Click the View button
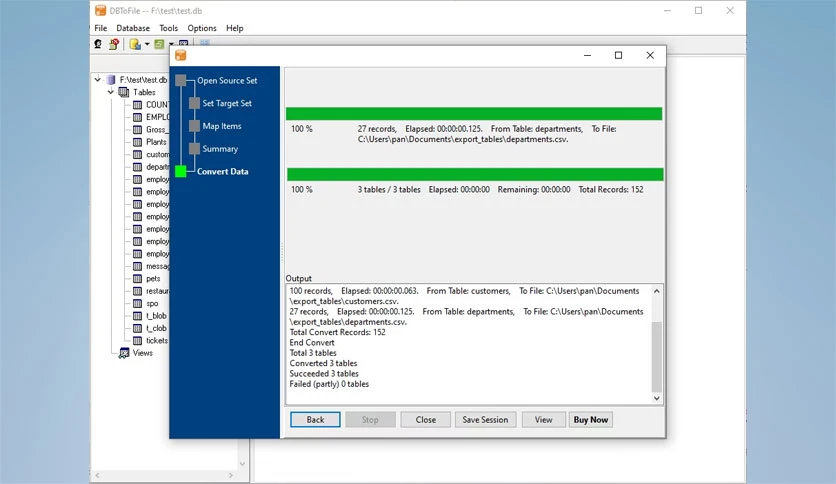 pos(543,420)
